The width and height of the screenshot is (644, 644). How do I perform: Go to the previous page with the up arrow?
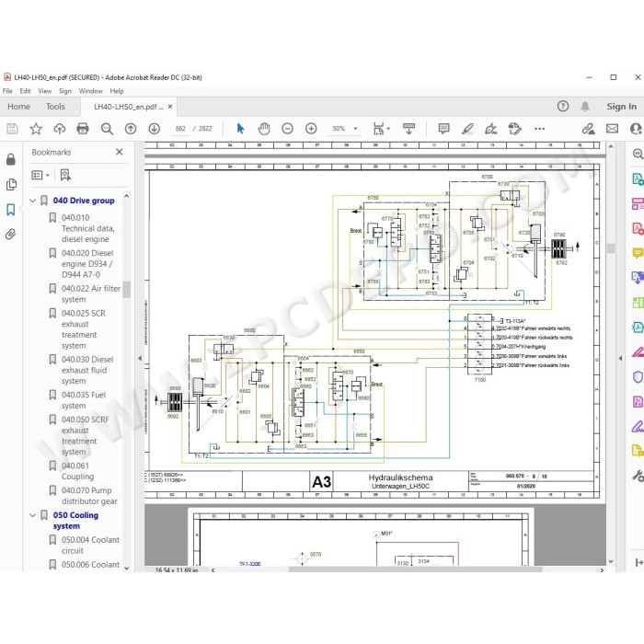(x=131, y=129)
